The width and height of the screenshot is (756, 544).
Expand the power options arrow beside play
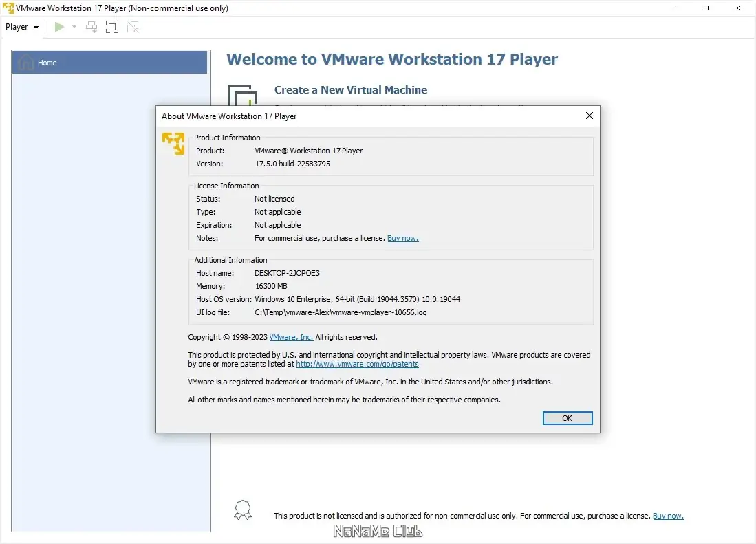pos(74,27)
